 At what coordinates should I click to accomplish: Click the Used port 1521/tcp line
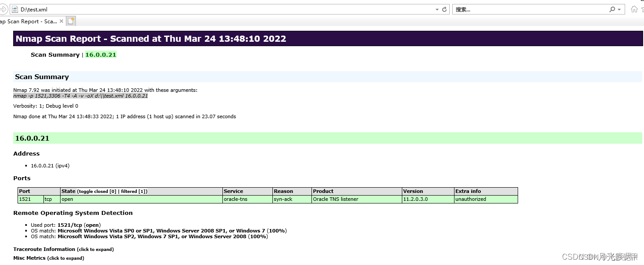[66, 225]
